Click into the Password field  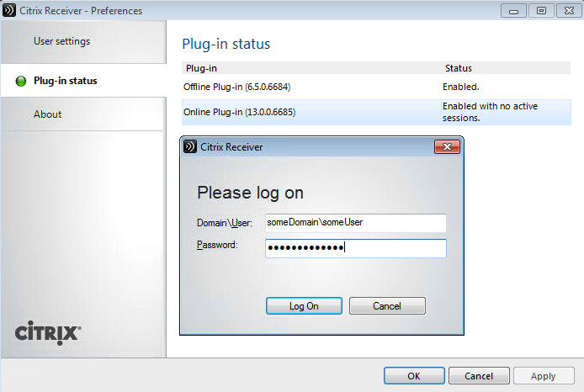355,248
